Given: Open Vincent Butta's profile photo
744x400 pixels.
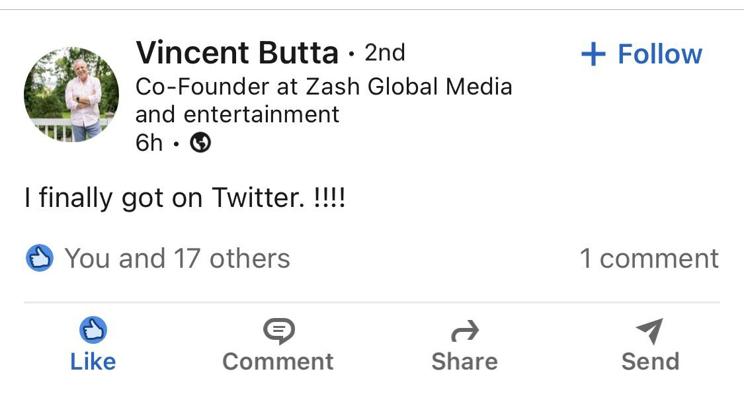Looking at the screenshot, I should (71, 94).
